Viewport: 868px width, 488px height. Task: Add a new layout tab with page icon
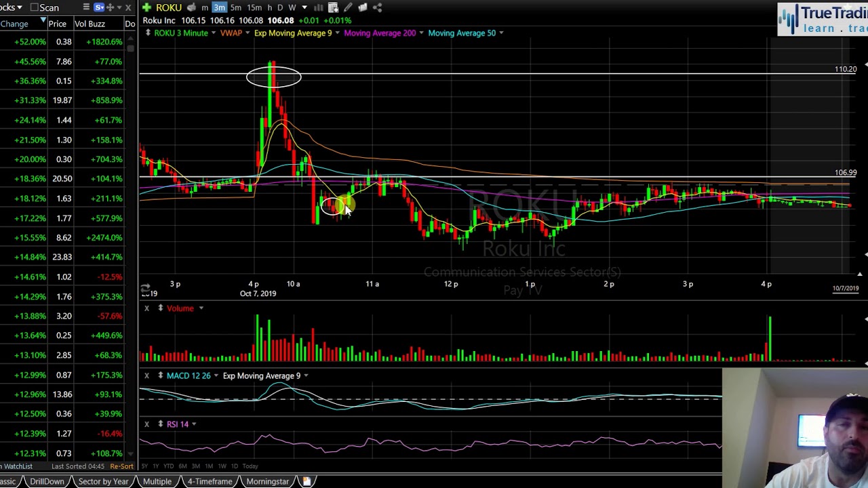tap(307, 481)
